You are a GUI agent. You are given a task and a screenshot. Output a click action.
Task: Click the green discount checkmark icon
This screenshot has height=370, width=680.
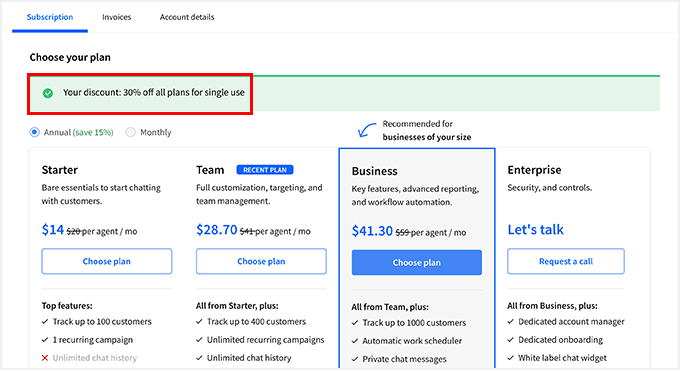click(x=48, y=93)
